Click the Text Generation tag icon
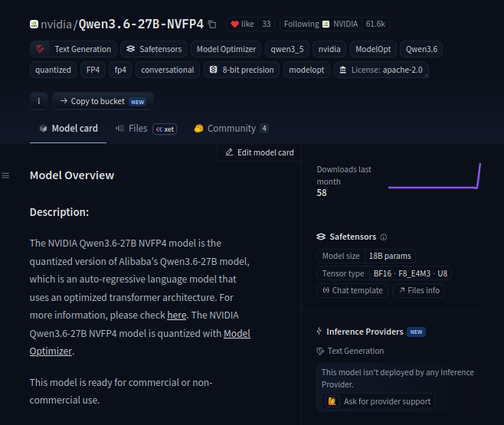The width and height of the screenshot is (504, 425). click(40, 49)
